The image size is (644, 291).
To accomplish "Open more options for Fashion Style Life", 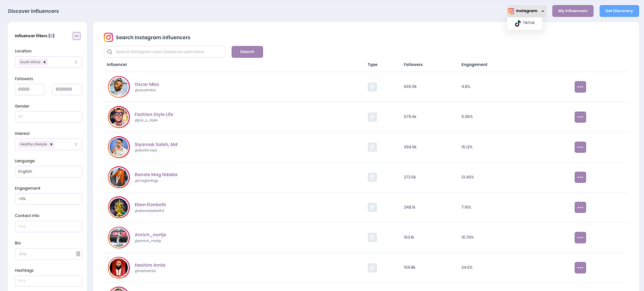I will 580,117.
